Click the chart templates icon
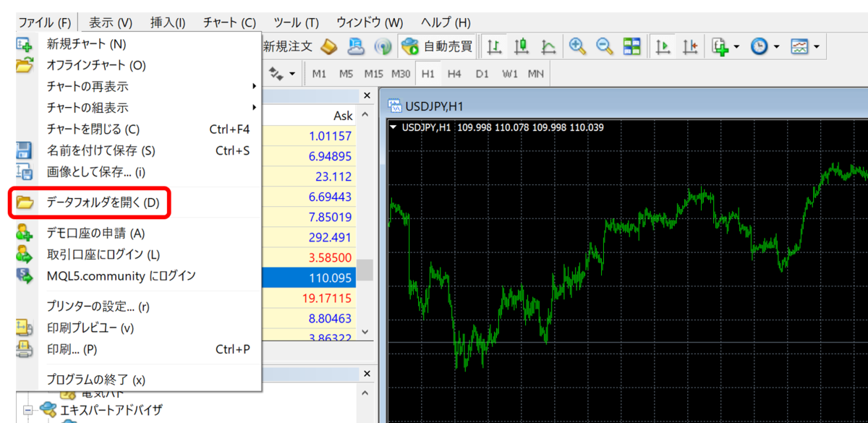Screen dimensions: 868x423 click(x=799, y=46)
